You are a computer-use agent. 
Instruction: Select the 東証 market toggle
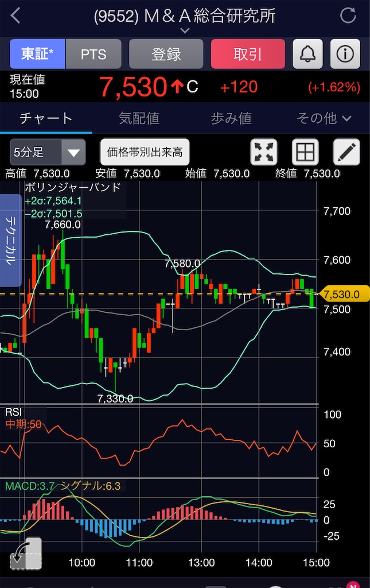(37, 54)
